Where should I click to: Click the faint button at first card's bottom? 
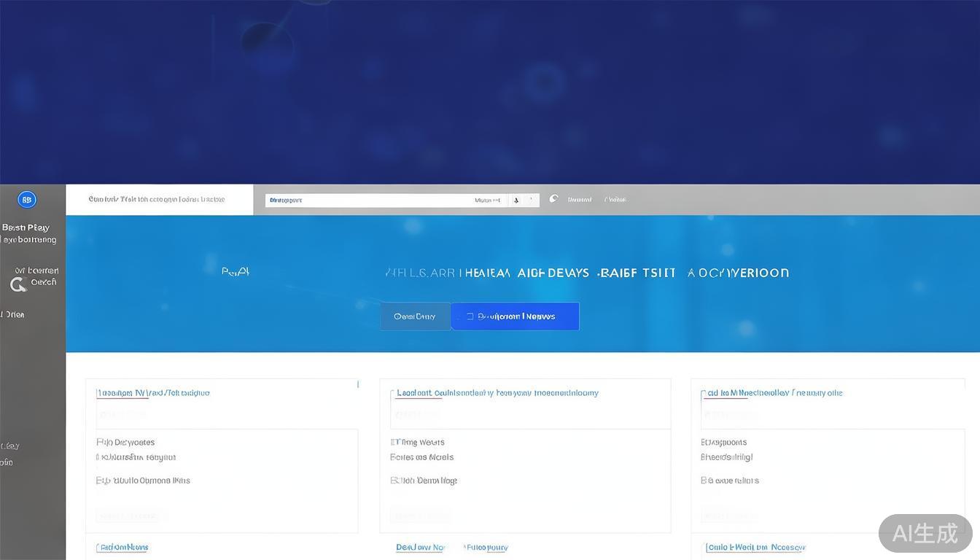pyautogui.click(x=128, y=516)
